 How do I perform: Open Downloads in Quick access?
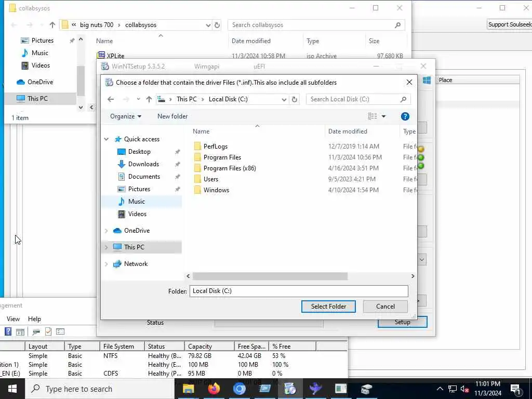[143, 164]
